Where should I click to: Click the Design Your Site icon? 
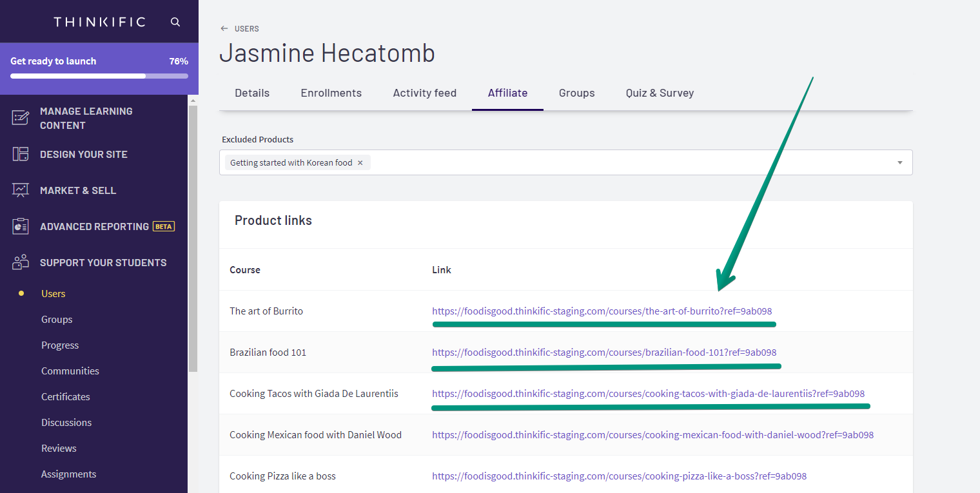point(21,154)
